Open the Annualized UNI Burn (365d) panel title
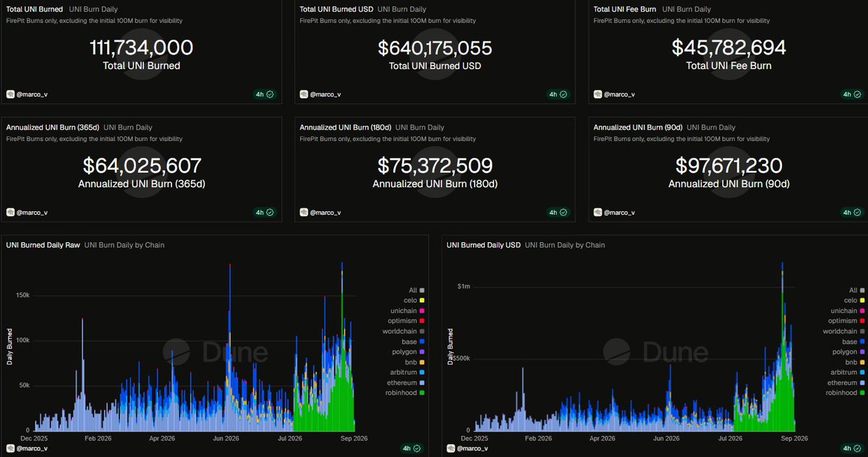The height and width of the screenshot is (457, 868). (x=52, y=127)
